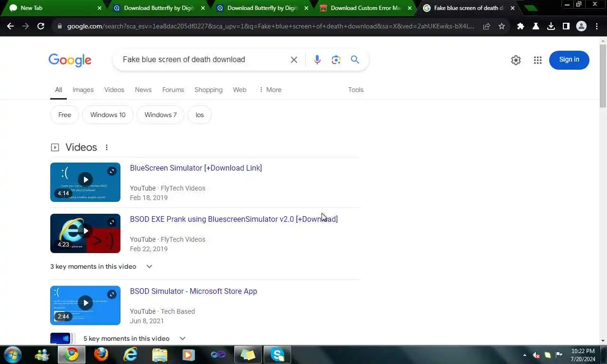Switch to the Shopping results tab
This screenshot has height=364, width=607.
[x=208, y=90]
